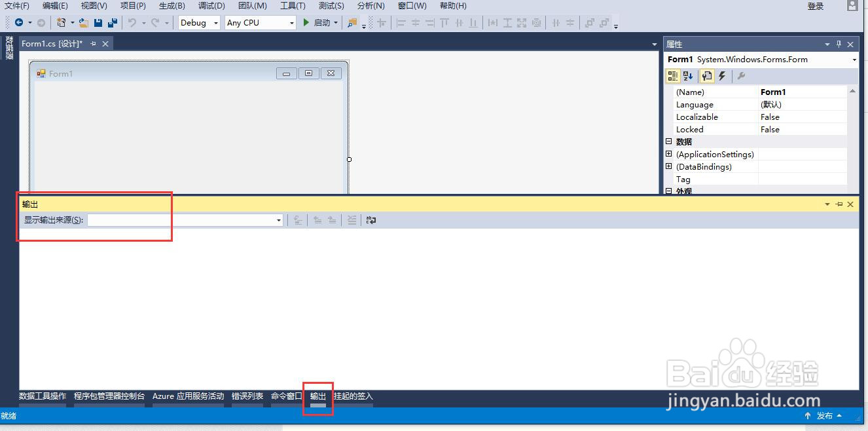Click Go to Previous Message output icon
868x431 pixels.
[x=317, y=220]
